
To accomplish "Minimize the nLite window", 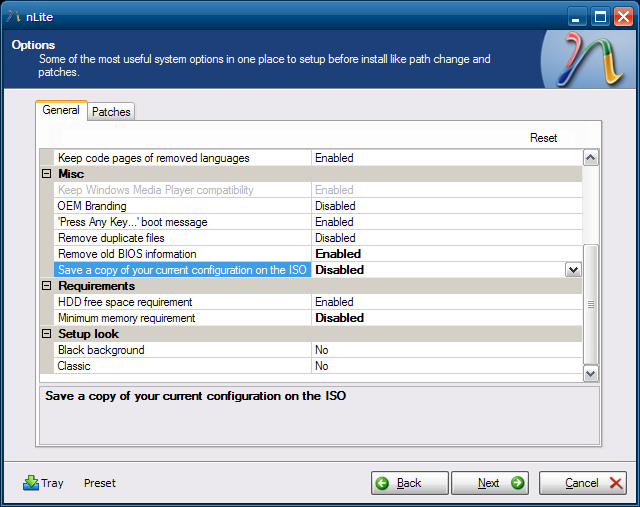I will coord(576,17).
